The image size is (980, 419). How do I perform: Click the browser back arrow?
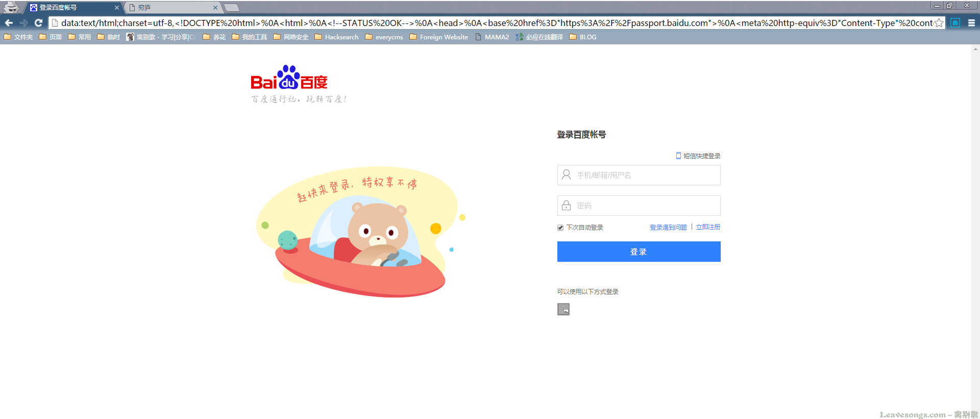coord(9,23)
